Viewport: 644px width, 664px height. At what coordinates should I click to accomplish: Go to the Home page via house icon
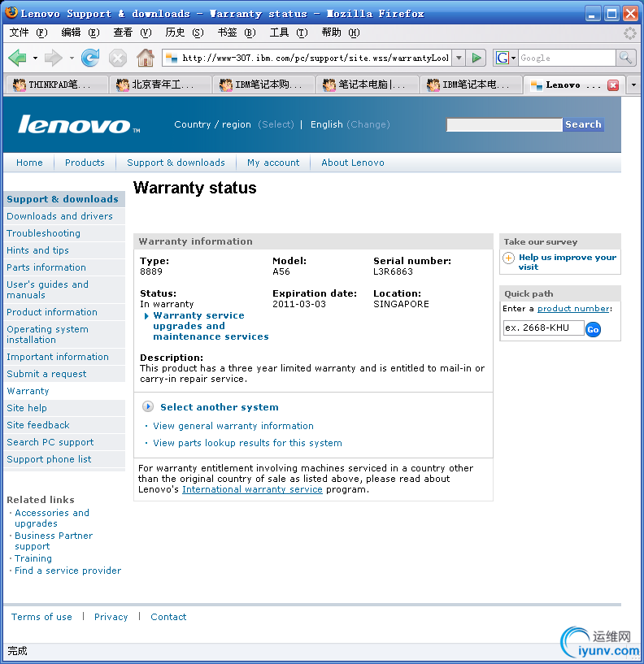click(146, 58)
